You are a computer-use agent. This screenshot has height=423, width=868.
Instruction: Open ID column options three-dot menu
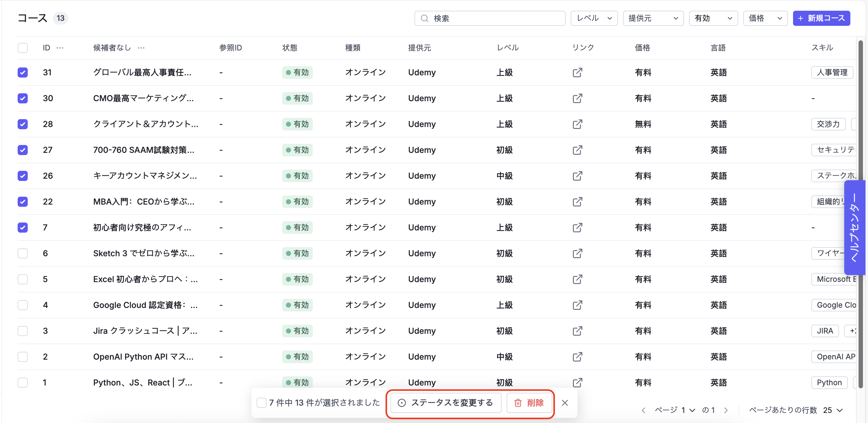pyautogui.click(x=60, y=48)
